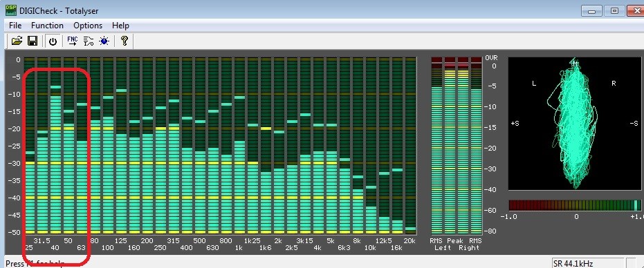Click the stereo vector scope display

point(575,124)
